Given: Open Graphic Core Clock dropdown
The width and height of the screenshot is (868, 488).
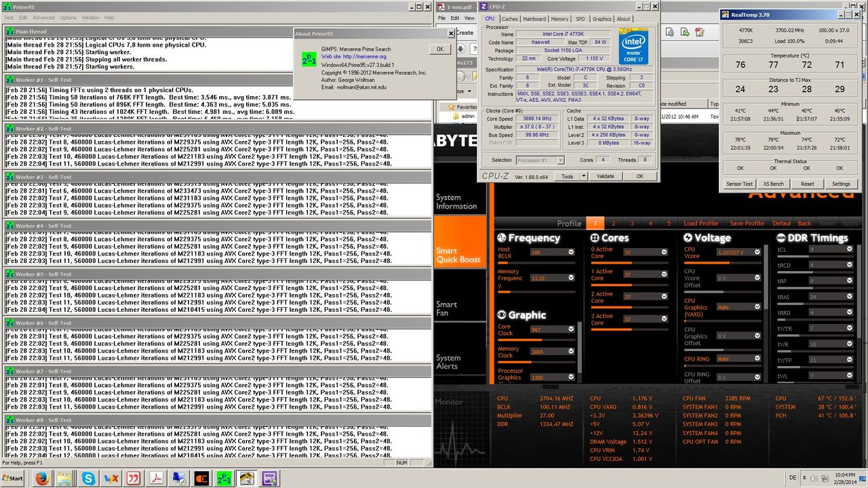Looking at the screenshot, I should click(x=572, y=329).
